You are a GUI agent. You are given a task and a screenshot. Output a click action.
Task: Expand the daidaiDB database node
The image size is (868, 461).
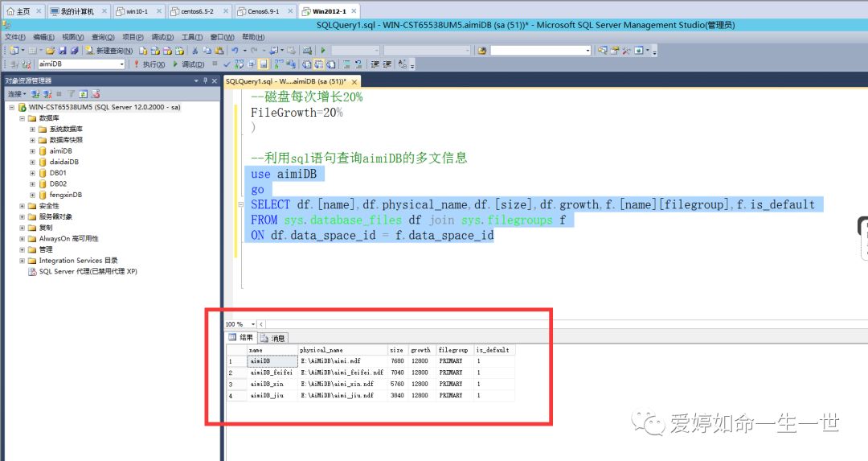(33, 162)
